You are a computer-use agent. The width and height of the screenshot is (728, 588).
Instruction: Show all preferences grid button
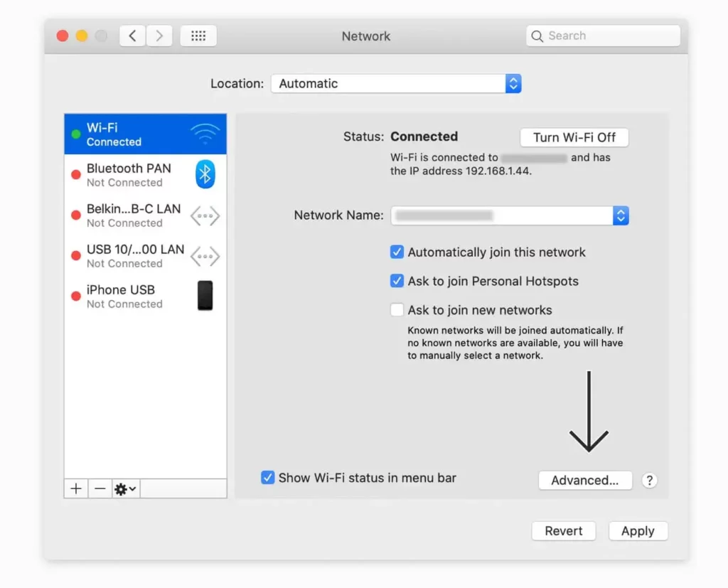click(x=198, y=36)
